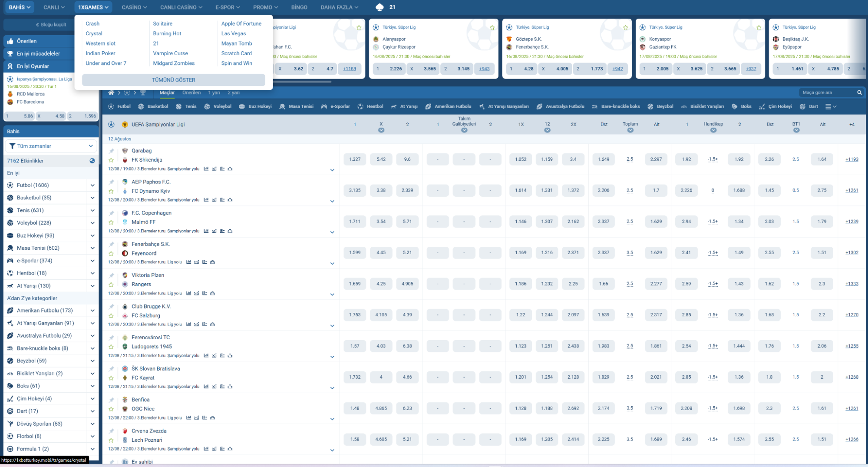Open the Tüm zamanlar time filter dropdown

click(51, 146)
